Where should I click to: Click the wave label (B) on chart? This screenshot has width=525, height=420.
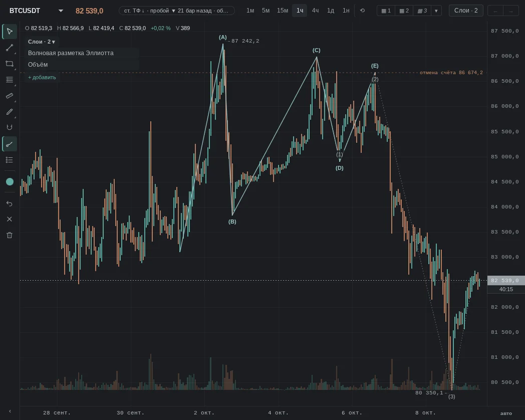coord(232,222)
